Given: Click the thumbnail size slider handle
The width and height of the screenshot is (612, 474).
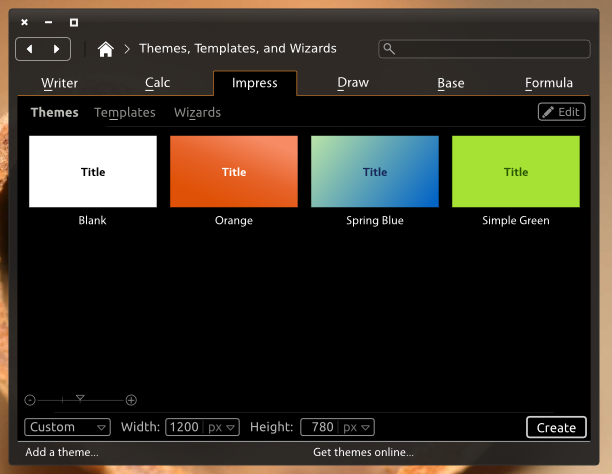Looking at the screenshot, I should (80, 398).
